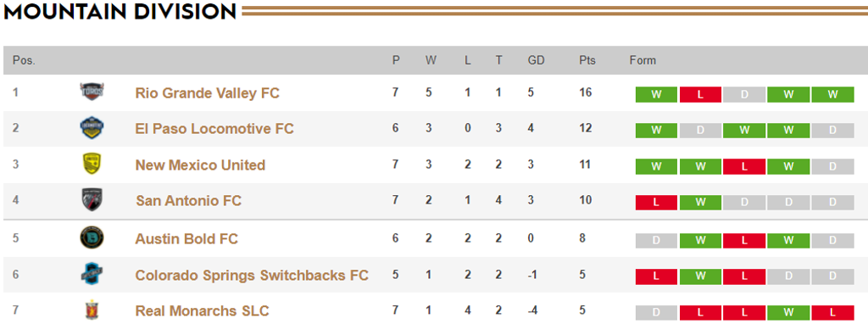Screen dimensions: 868x335
Task: Open the New Mexico United team link
Action: [200, 165]
